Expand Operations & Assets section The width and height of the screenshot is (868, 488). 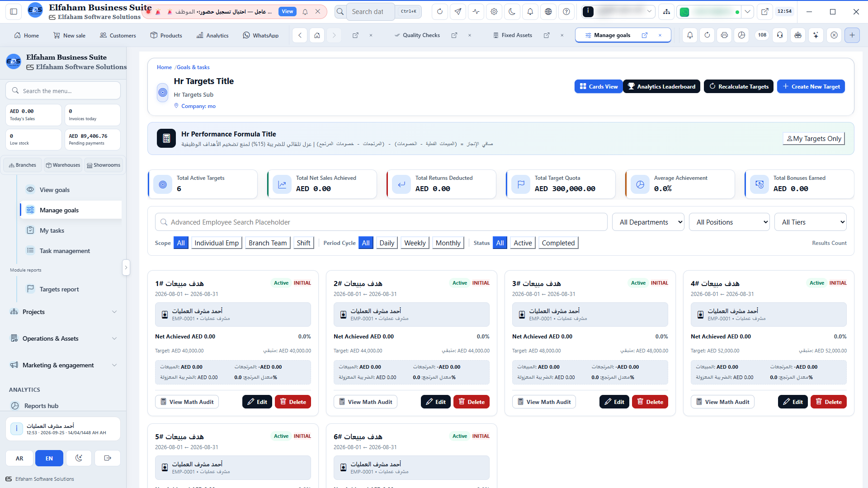[x=63, y=338]
